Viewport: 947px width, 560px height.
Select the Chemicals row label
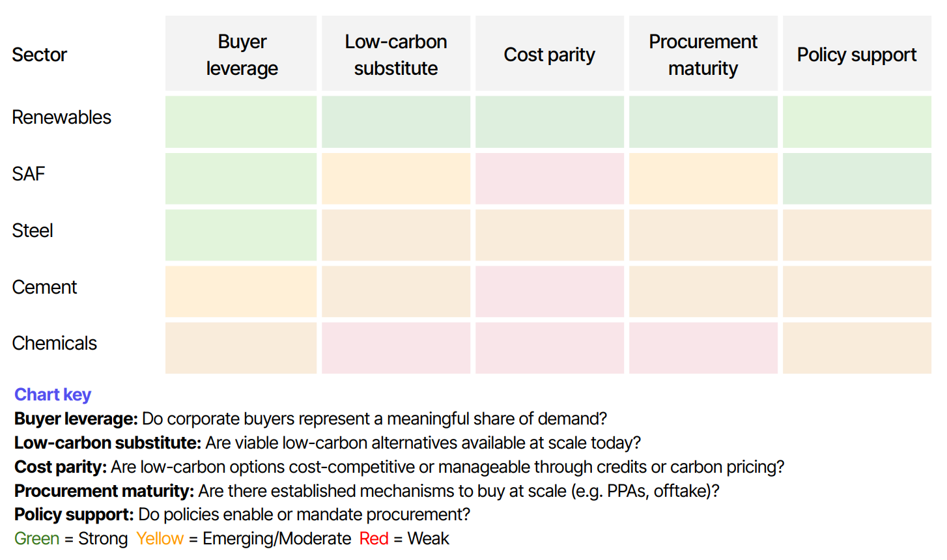[x=55, y=343]
